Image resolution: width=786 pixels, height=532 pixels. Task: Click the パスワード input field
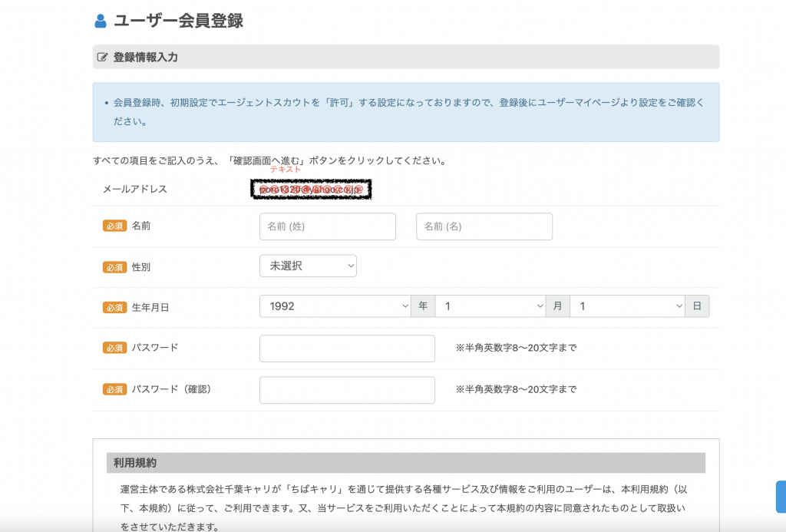point(347,349)
